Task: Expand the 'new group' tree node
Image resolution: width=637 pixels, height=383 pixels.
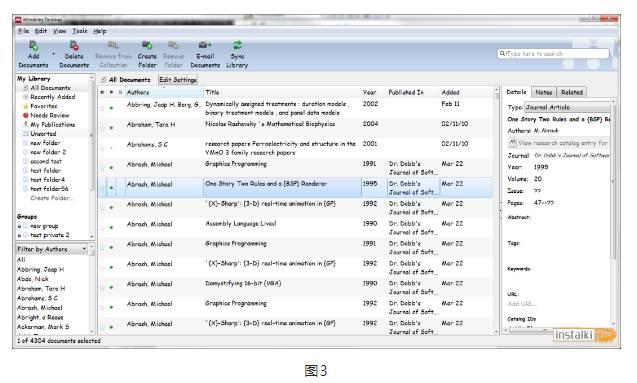Action: tap(19, 226)
